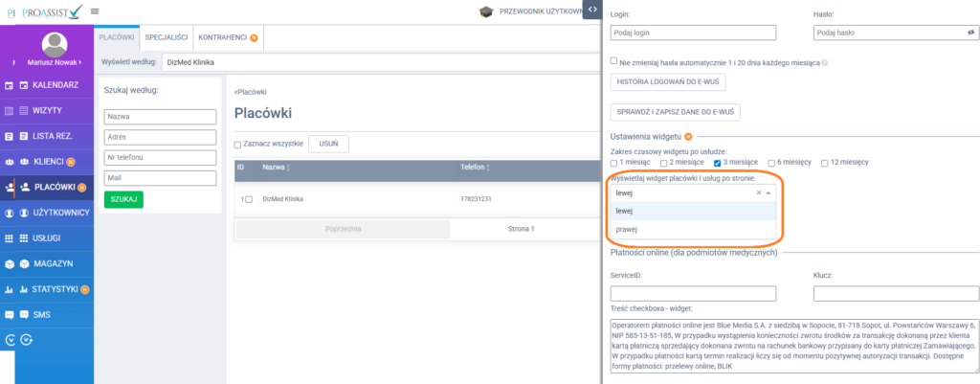The width and height of the screenshot is (980, 384).
Task: Collapse the side panel with code arrows icon
Action: 592,10
